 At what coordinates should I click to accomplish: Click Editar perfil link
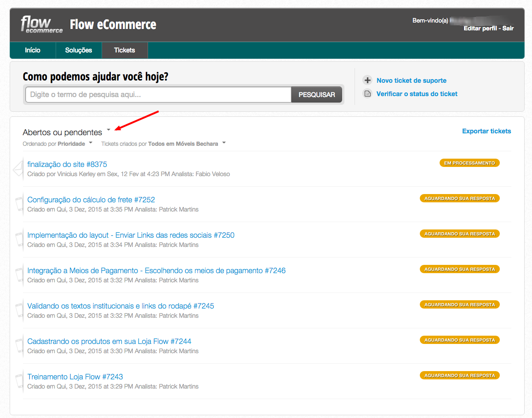coord(480,28)
